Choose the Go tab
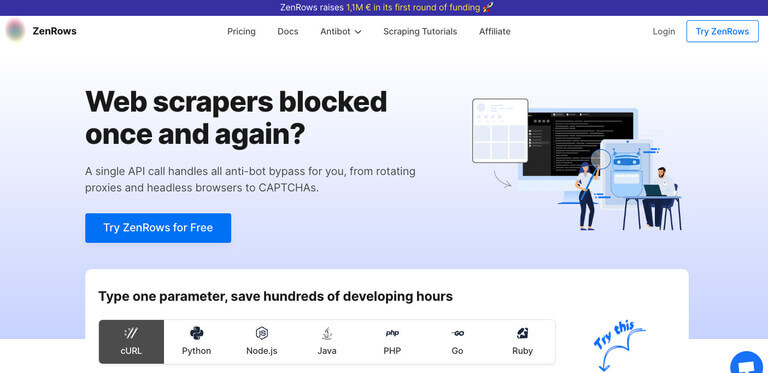This screenshot has height=373, width=768. tap(457, 342)
